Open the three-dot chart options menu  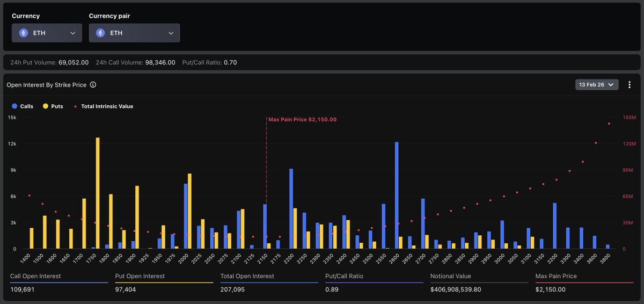click(630, 85)
